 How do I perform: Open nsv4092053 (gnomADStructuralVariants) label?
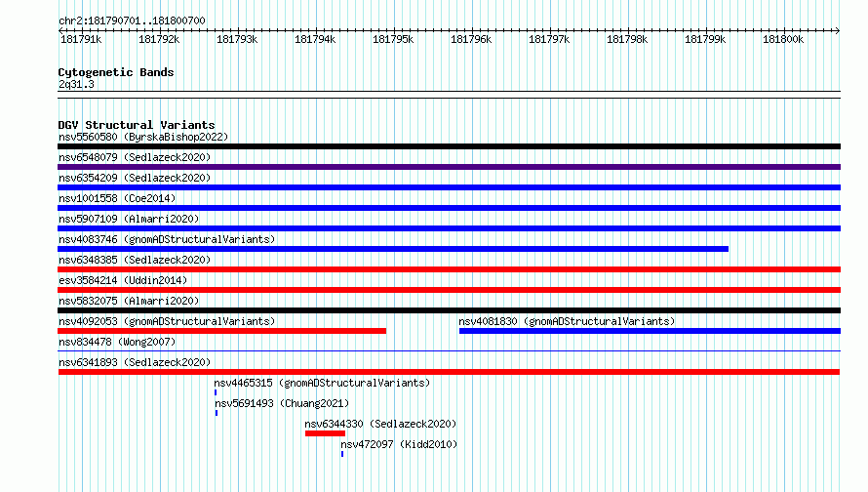[x=167, y=321]
